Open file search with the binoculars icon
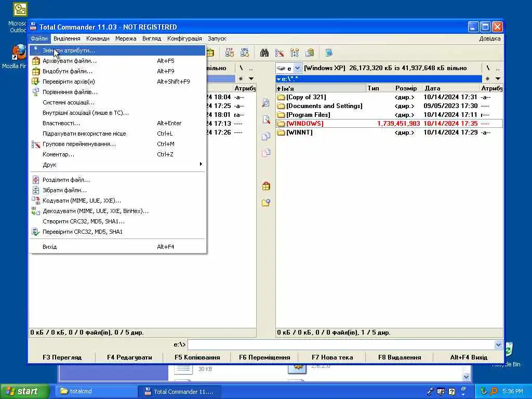 (x=264, y=52)
